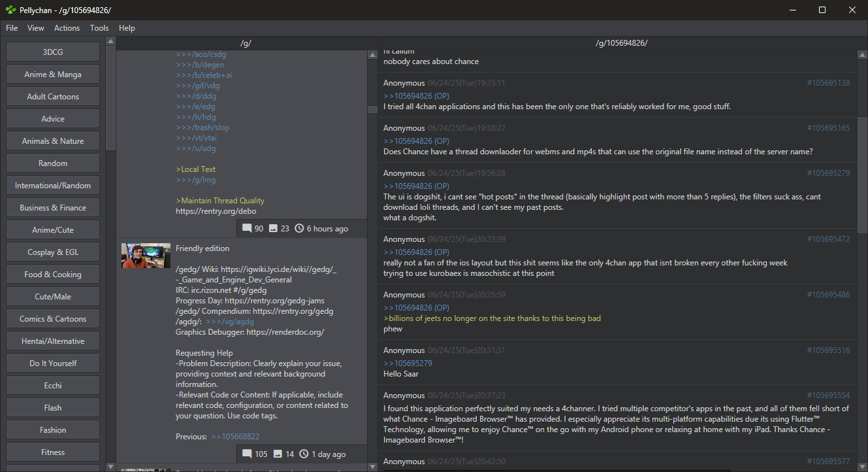Viewport: 868px width, 472px height.
Task: Open the File menu
Action: coord(12,28)
